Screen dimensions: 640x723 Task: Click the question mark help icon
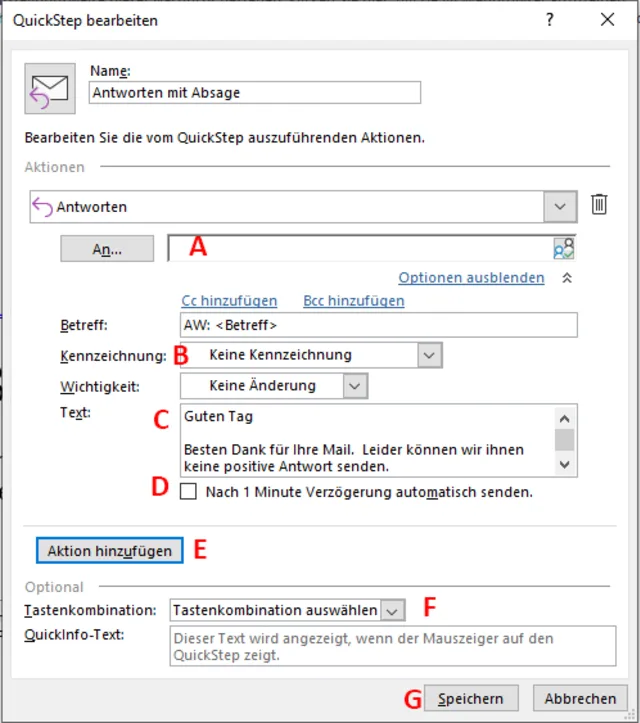pos(550,19)
